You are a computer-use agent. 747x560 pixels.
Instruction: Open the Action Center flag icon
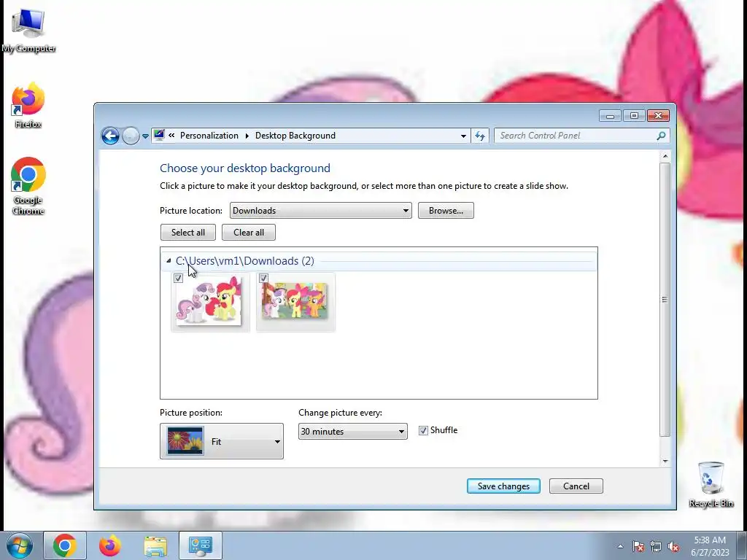click(638, 546)
